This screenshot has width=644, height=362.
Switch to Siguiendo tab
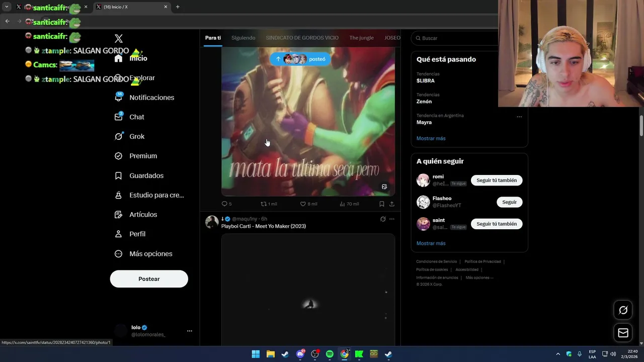point(243,38)
